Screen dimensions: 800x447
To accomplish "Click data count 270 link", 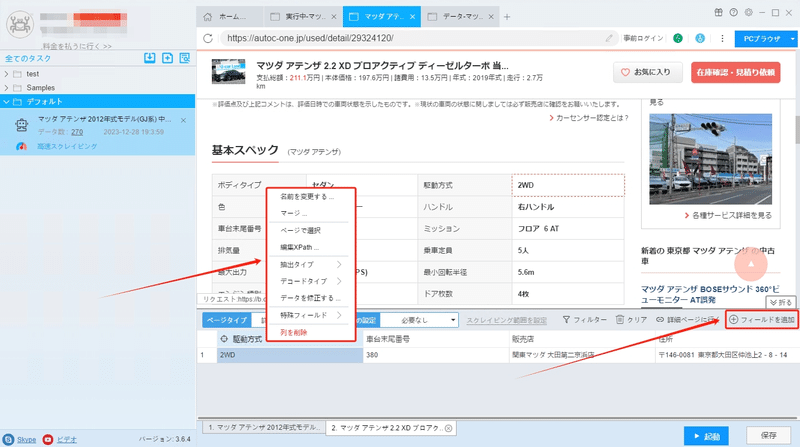I will click(77, 132).
